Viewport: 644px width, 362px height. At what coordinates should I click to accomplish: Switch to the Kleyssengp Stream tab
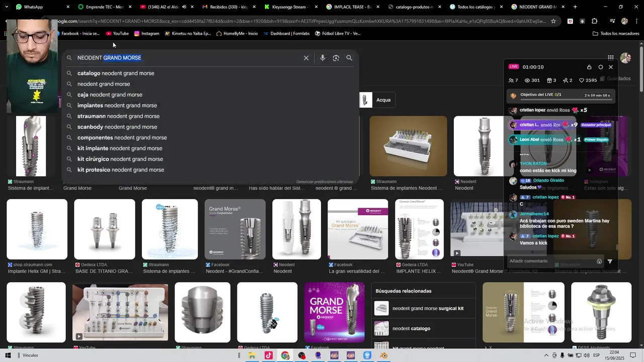click(x=292, y=7)
